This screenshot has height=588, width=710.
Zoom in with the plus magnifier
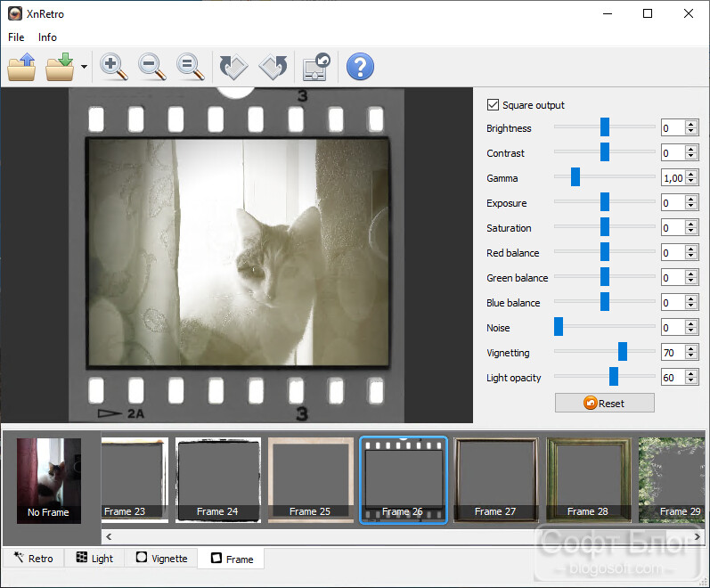click(x=114, y=67)
